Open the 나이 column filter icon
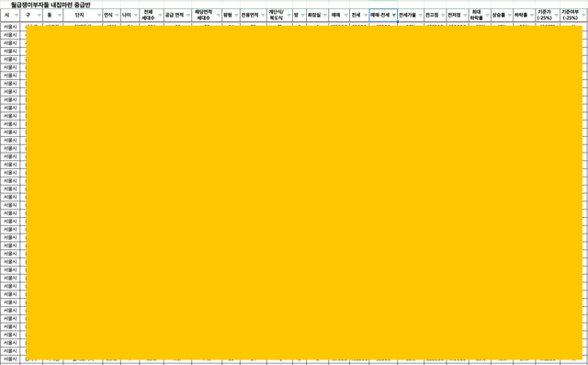This screenshot has width=588, height=365. point(136,16)
